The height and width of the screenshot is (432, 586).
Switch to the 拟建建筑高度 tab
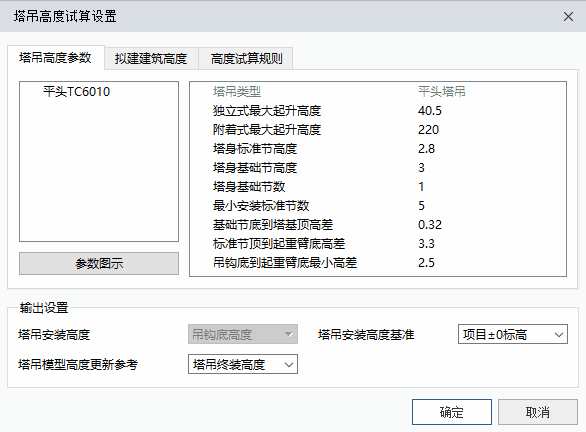151,59
